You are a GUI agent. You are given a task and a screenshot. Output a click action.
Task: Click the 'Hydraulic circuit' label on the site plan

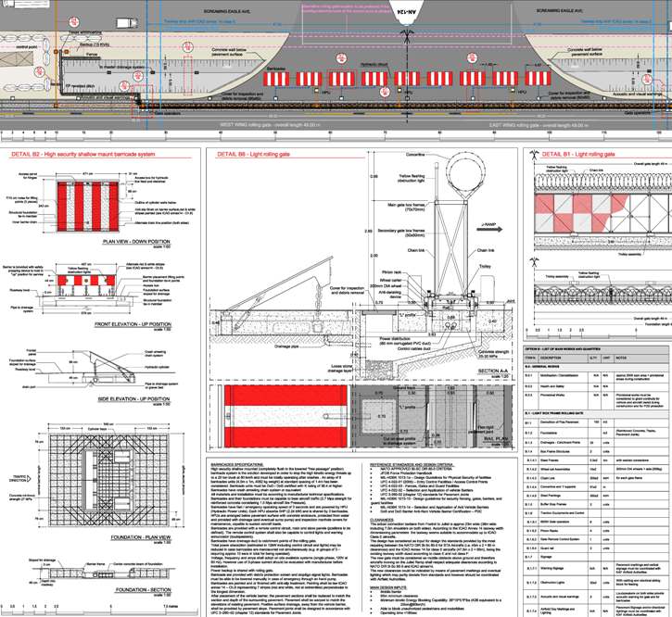click(x=374, y=64)
